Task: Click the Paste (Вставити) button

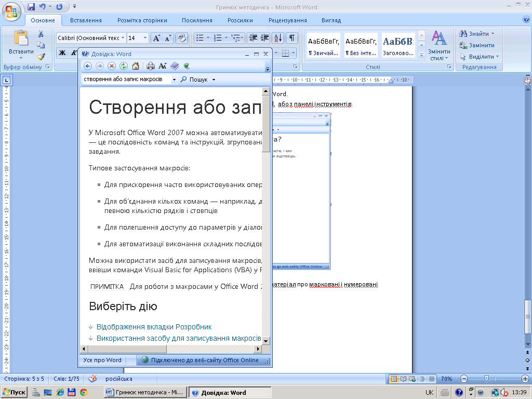Action: 21,44
